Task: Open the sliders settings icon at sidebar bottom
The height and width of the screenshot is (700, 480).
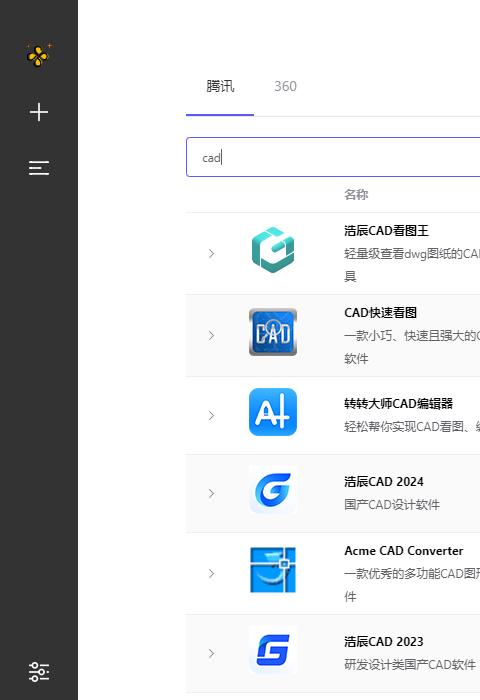Action: pos(39,672)
